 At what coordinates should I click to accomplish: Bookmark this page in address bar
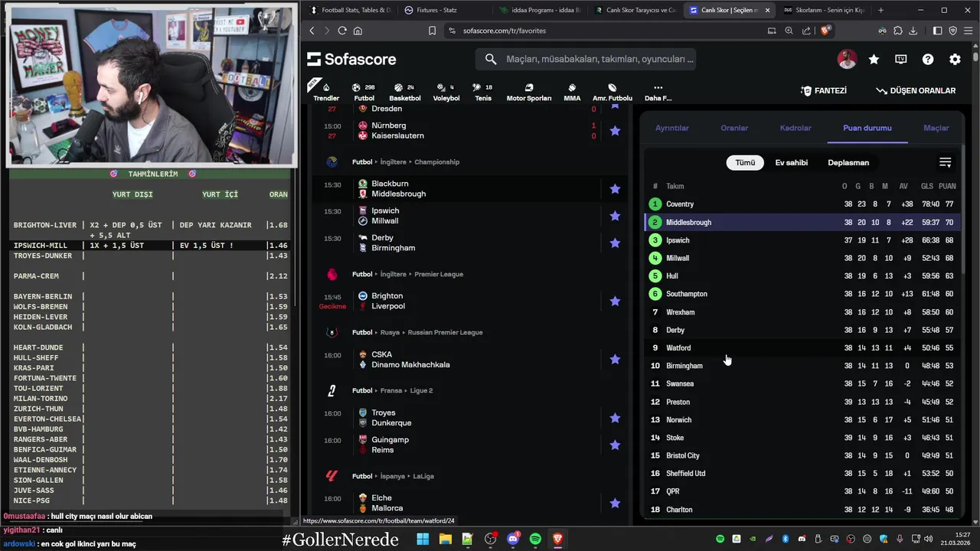tap(433, 31)
